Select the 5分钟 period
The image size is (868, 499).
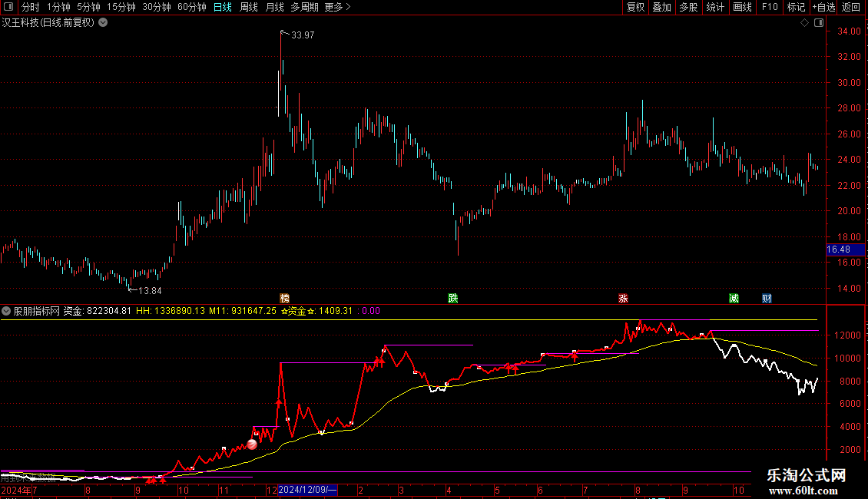[x=88, y=7]
